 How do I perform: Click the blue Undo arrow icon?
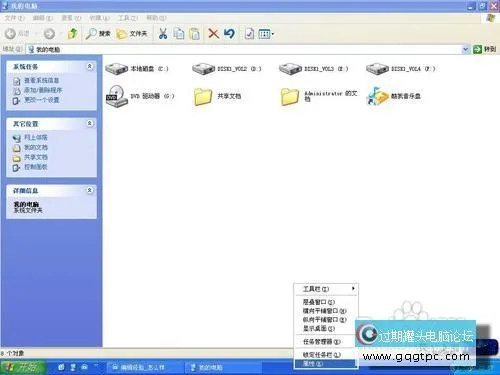(229, 34)
